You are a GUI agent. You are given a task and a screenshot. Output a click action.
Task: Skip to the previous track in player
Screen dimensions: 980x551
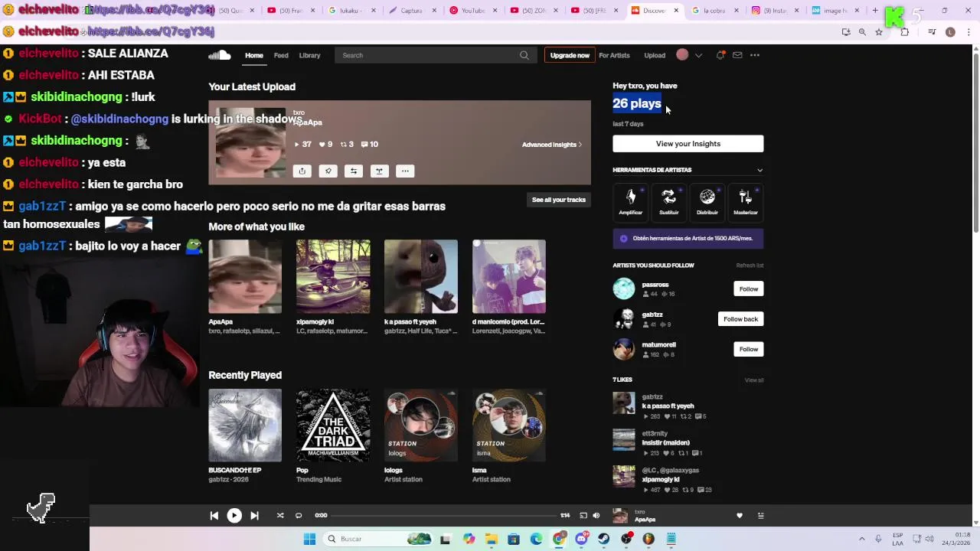tap(214, 516)
